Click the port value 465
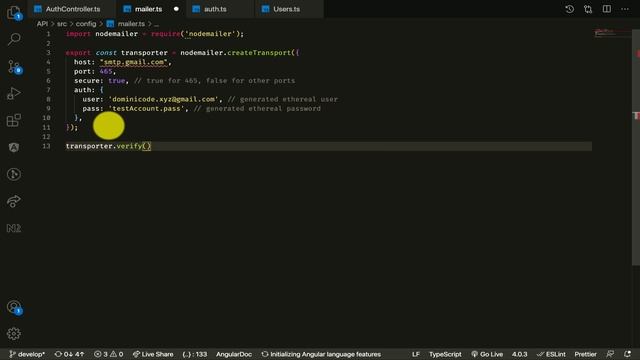Viewport: 640px width, 360px height. 106,71
